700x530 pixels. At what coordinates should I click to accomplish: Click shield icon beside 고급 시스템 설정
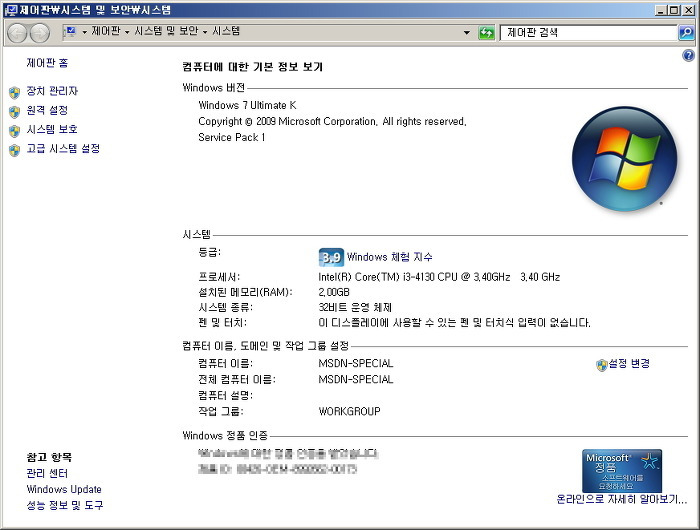pyautogui.click(x=15, y=150)
